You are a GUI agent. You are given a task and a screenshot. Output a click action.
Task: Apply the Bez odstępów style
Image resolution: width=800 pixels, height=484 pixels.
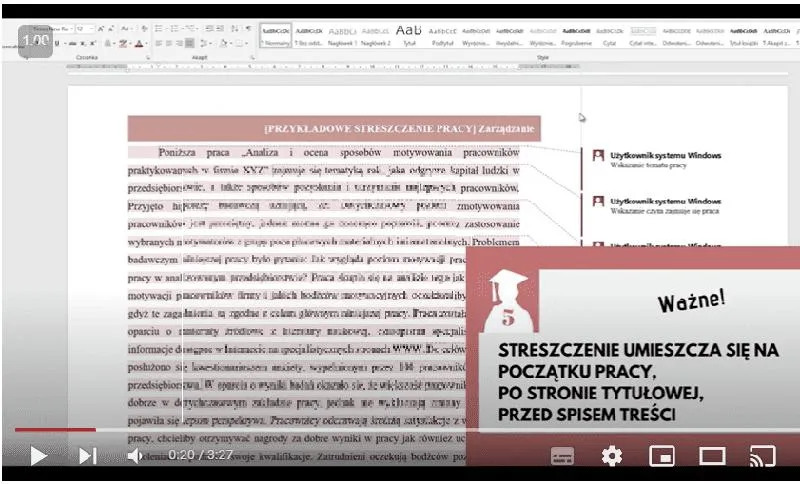(309, 36)
